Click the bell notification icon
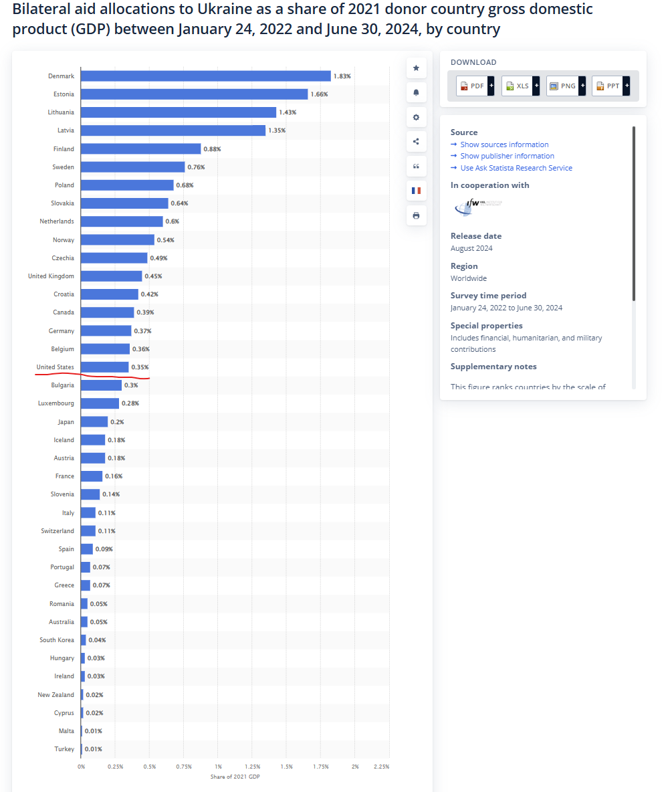672x792 pixels. 416,92
